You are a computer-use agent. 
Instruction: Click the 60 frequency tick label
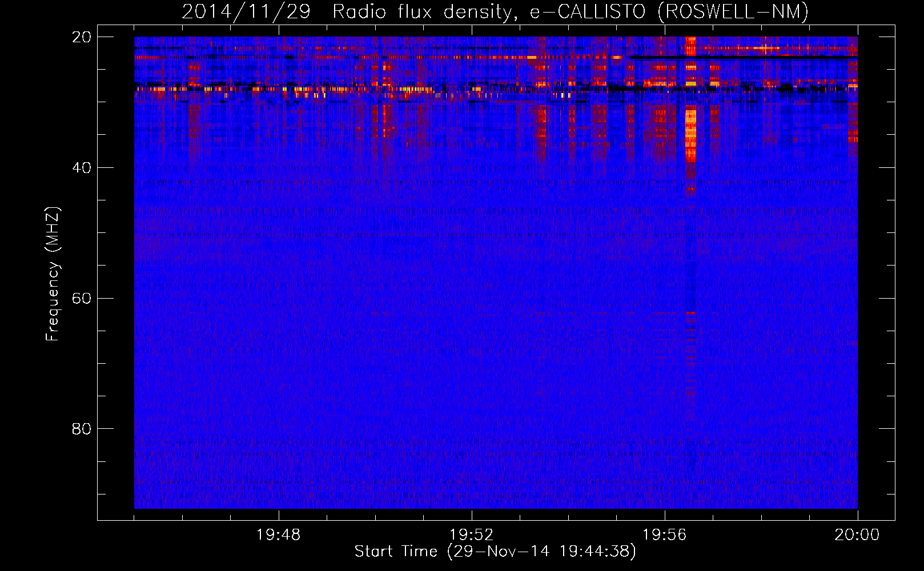(82, 299)
